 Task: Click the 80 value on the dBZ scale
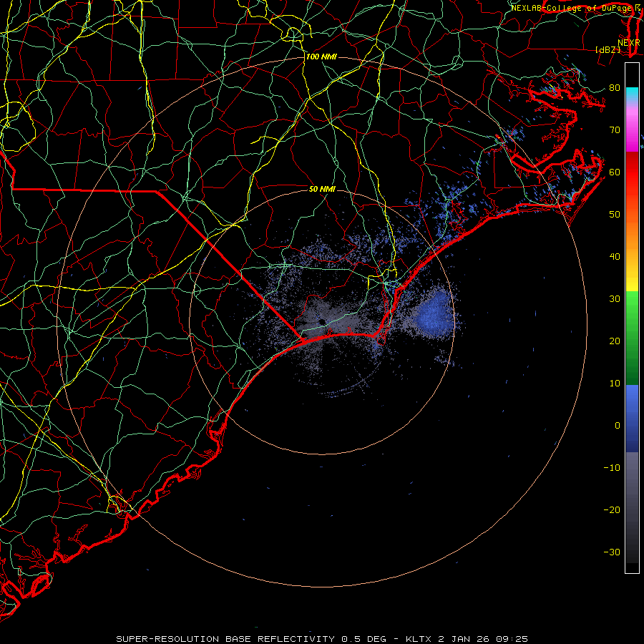pyautogui.click(x=615, y=88)
